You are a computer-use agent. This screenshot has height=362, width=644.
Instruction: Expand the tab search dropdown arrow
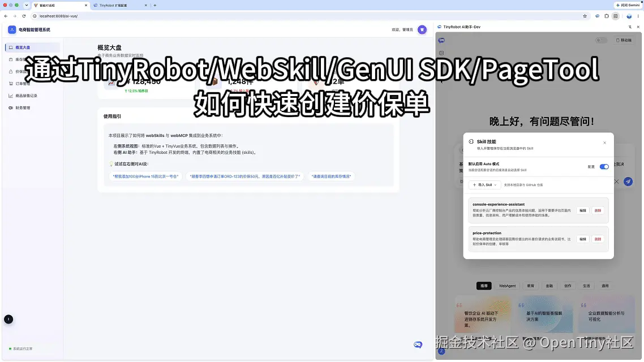coord(26,5)
